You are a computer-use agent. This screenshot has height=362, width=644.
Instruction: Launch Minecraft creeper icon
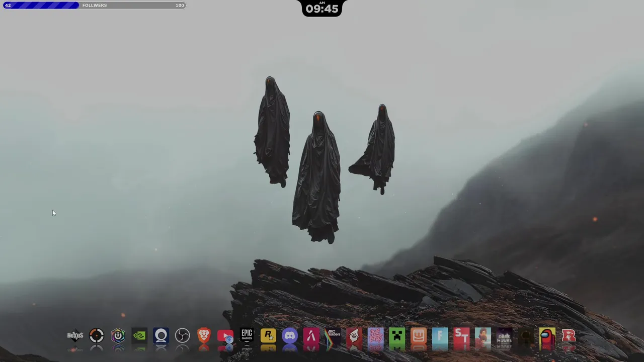(x=397, y=335)
